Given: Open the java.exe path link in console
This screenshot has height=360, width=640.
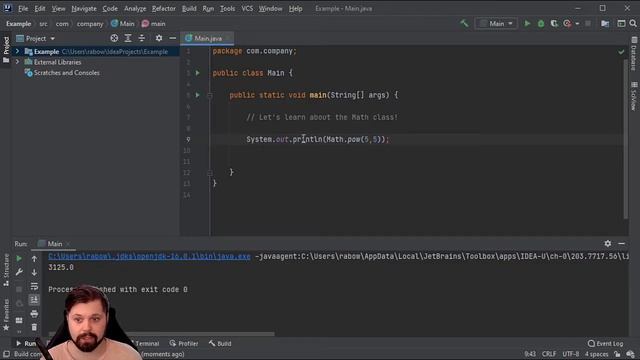Looking at the screenshot, I should pyautogui.click(x=149, y=256).
